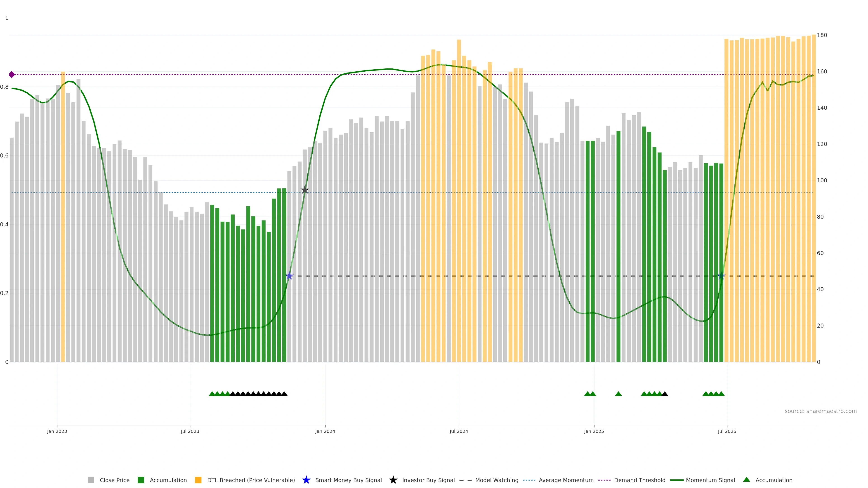Click the green Accumulation swatch in the legend
The width and height of the screenshot is (868, 488).
click(141, 480)
